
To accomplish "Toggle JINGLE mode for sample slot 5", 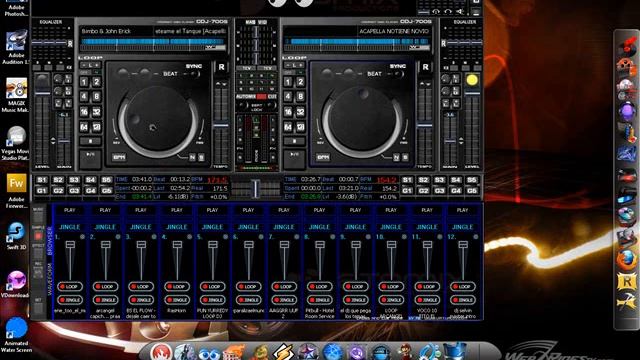I will pos(213,300).
